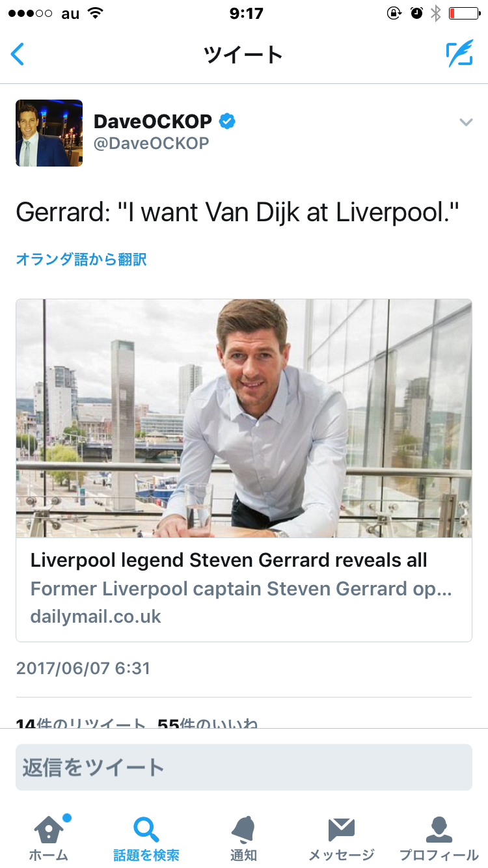Tap the @DaveOCKOP handle
488x868 pixels.
tap(152, 144)
